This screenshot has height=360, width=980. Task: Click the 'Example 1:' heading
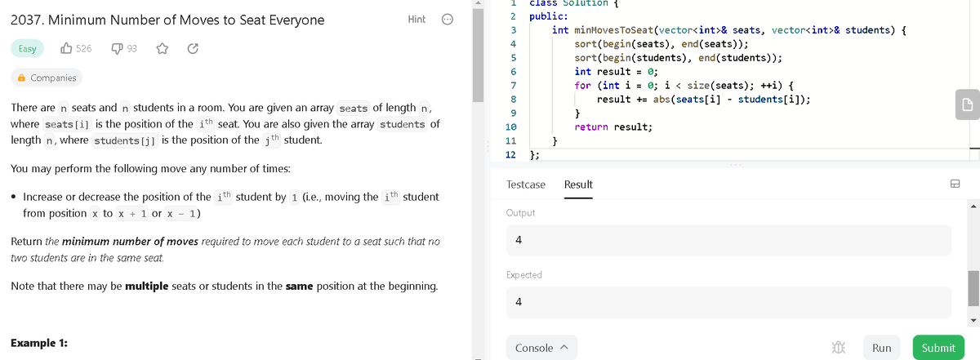39,343
